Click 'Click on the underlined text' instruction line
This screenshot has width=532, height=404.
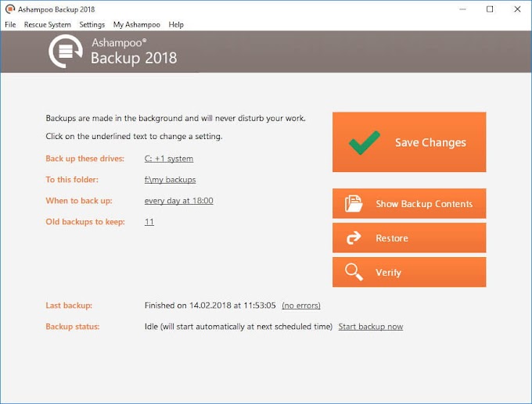click(134, 136)
